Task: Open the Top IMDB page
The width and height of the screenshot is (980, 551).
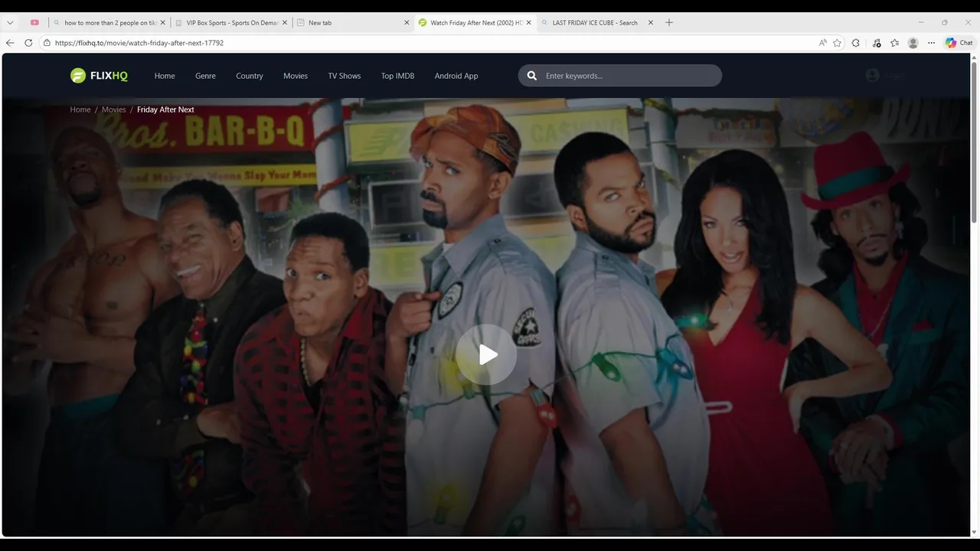Action: click(x=397, y=76)
